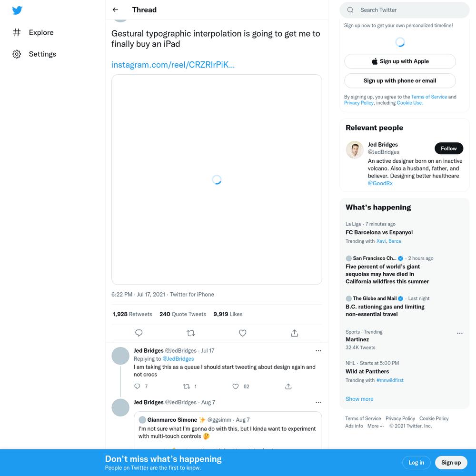Go back using the Thread arrow
476x476 pixels.
click(115, 10)
